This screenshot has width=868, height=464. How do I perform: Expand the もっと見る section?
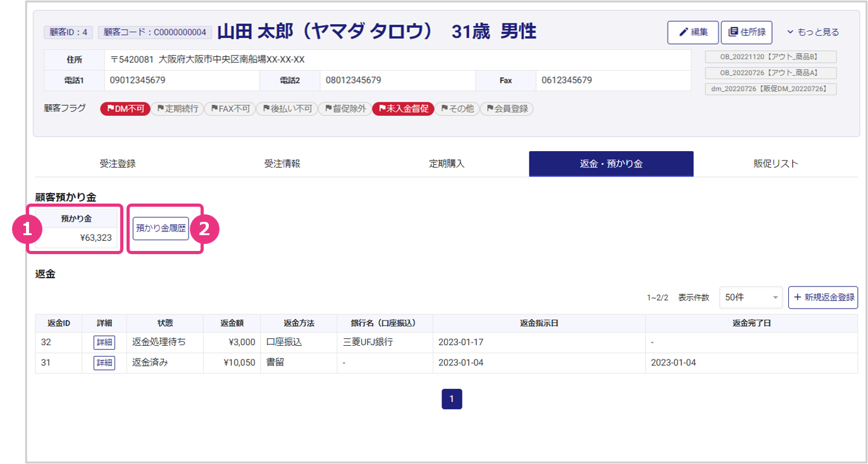tap(813, 32)
